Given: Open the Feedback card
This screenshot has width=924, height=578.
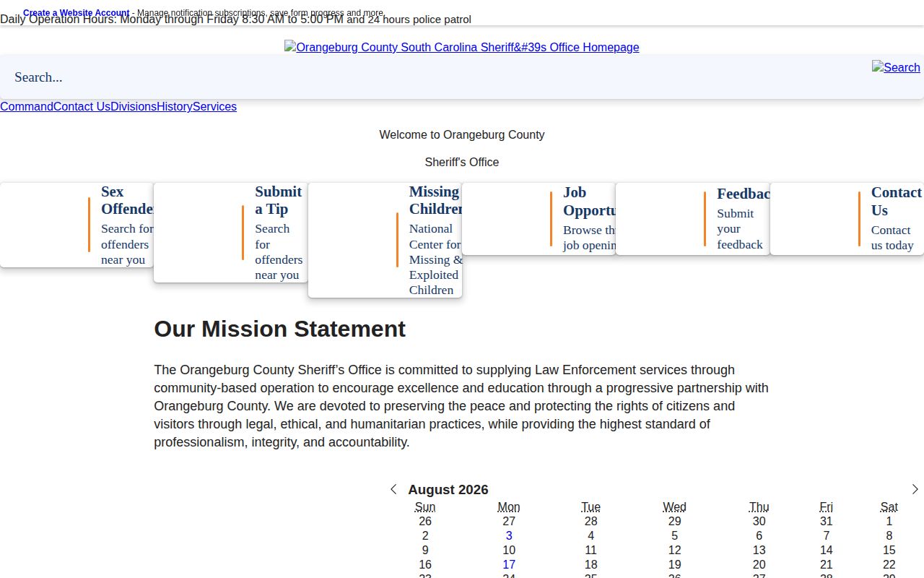Looking at the screenshot, I should click(693, 219).
